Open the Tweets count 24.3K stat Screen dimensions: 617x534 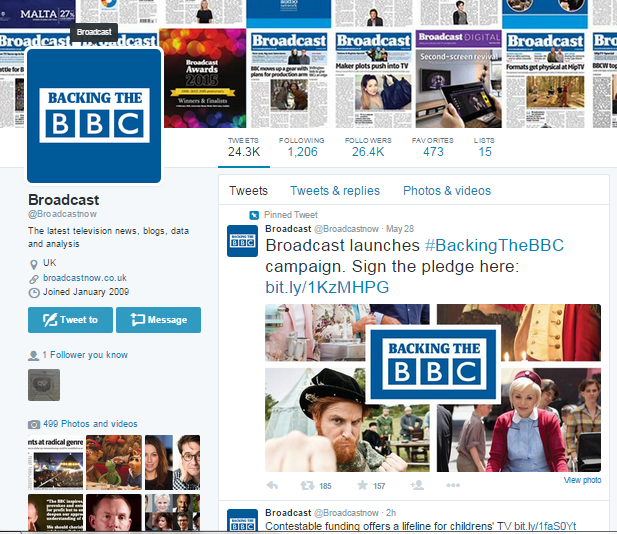point(244,148)
